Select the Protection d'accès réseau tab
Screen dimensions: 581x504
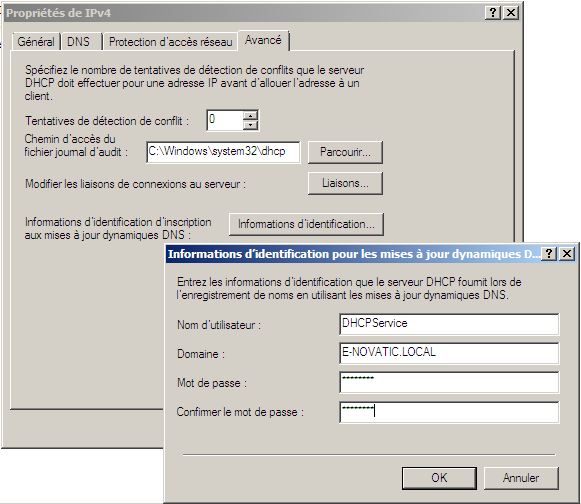(x=170, y=42)
